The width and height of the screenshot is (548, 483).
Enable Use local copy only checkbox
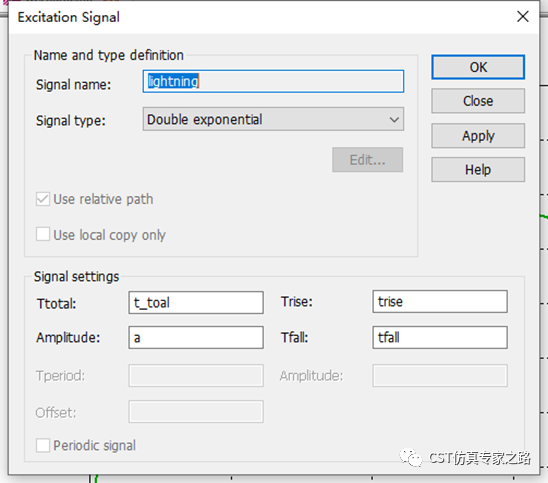click(43, 235)
